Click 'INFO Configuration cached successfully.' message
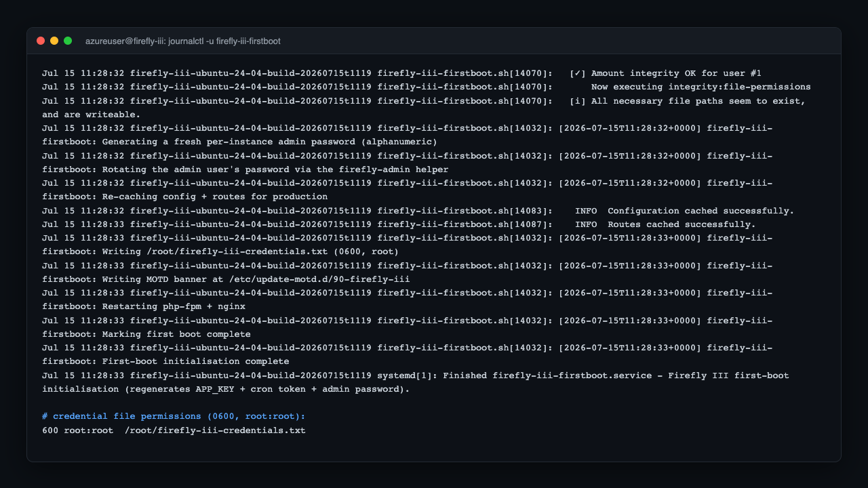Image resolution: width=868 pixels, height=488 pixels. point(684,210)
